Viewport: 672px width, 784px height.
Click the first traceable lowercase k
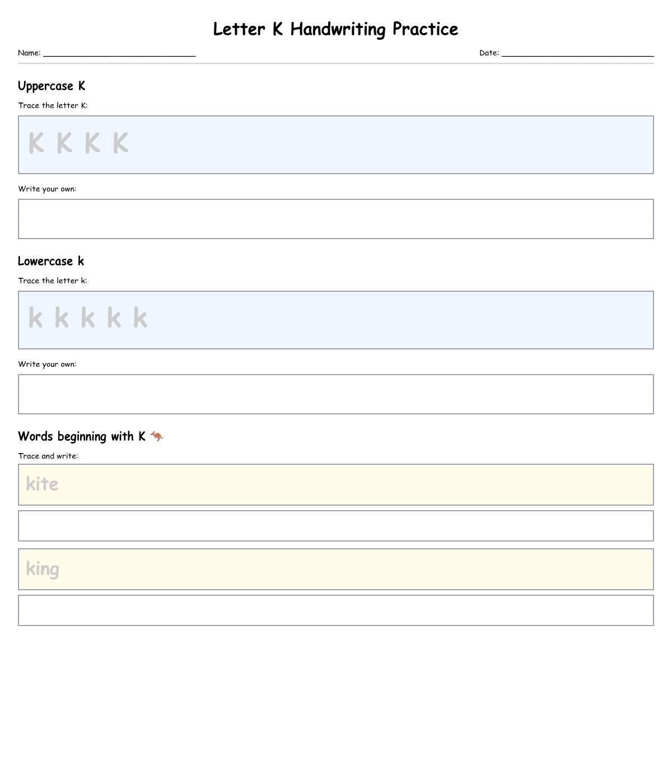pos(35,318)
